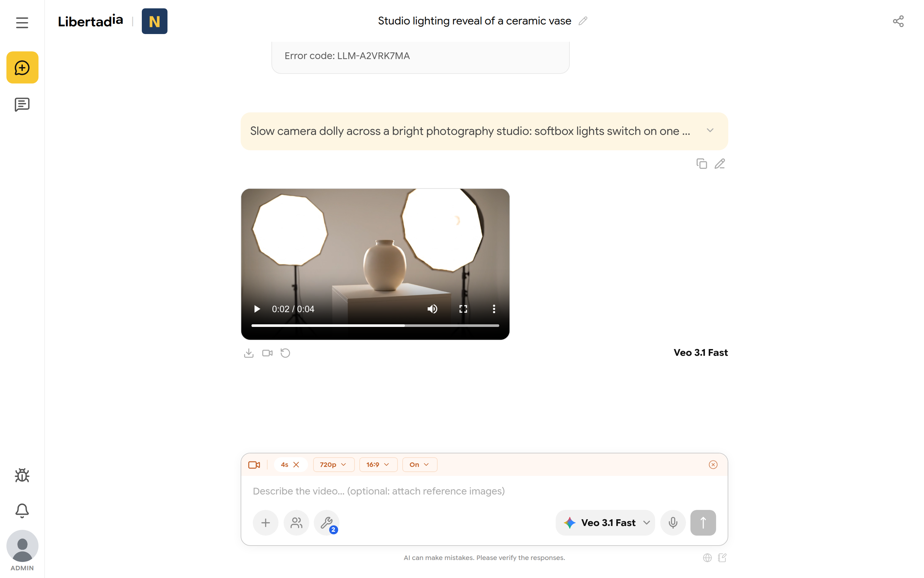This screenshot has width=924, height=578.
Task: Click the video camera icon below the video
Action: [267, 353]
